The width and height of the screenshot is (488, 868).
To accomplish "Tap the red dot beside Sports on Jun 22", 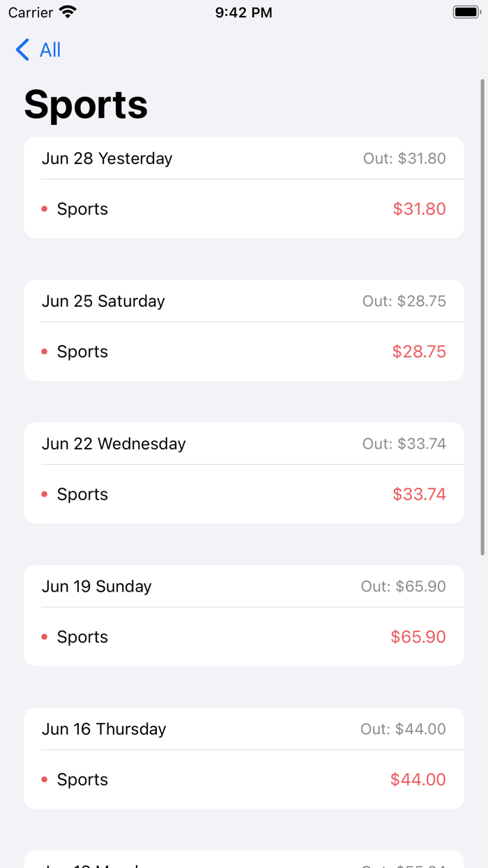I will 45,493.
